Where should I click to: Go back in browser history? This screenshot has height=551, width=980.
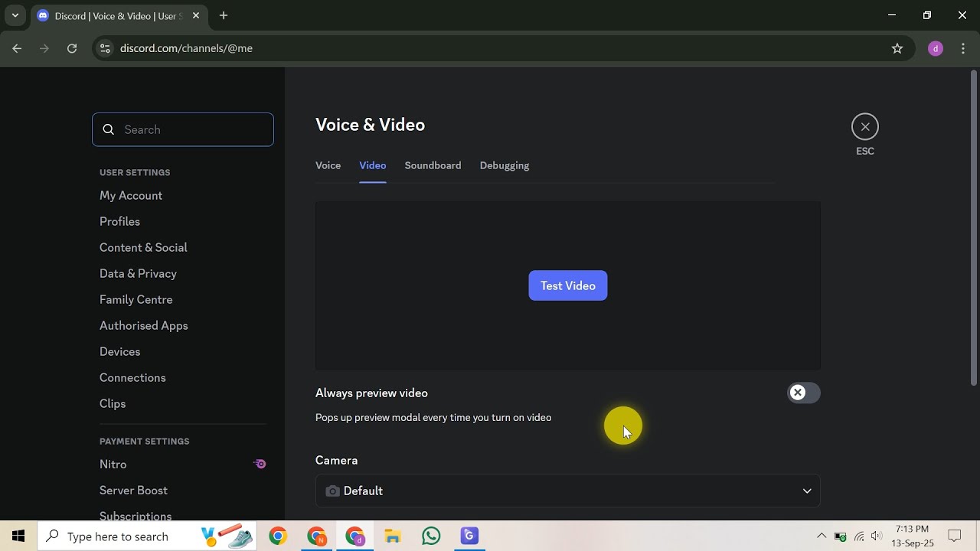click(17, 48)
